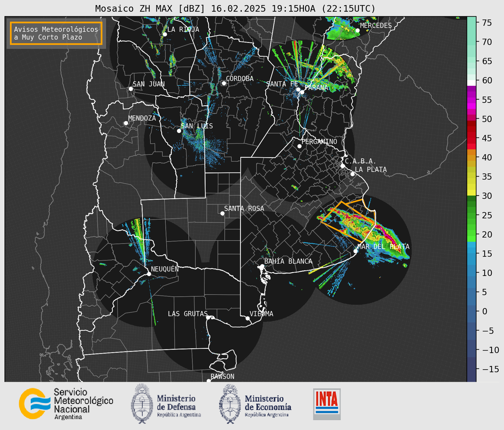Image resolution: width=504 pixels, height=430 pixels.
Task: Click the República Argentina text under Ministerio de Economía
Action: pyautogui.click(x=266, y=415)
